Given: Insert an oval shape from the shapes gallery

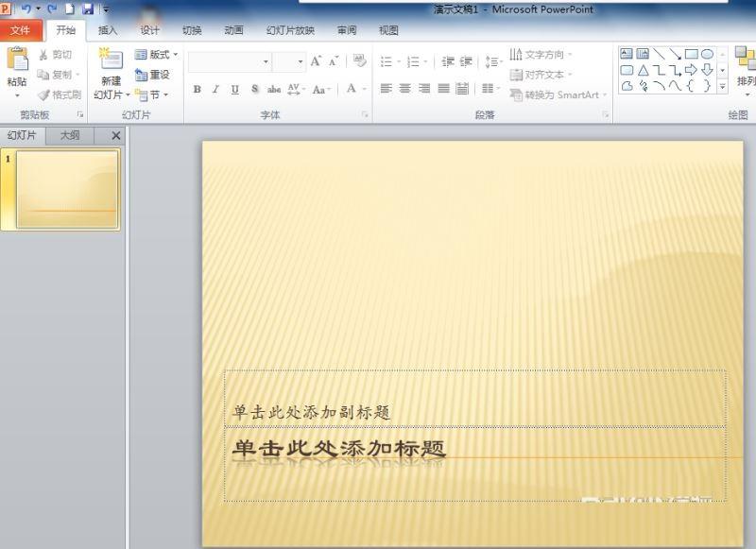Looking at the screenshot, I should point(708,54).
